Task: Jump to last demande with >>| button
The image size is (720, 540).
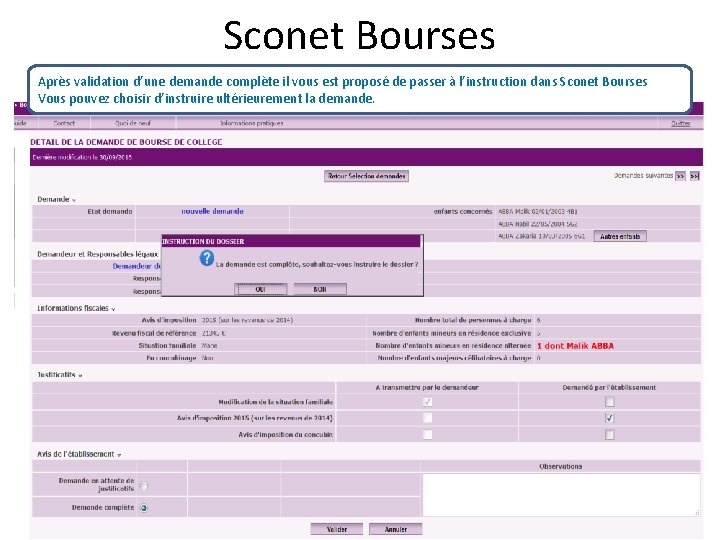Action: (x=695, y=176)
